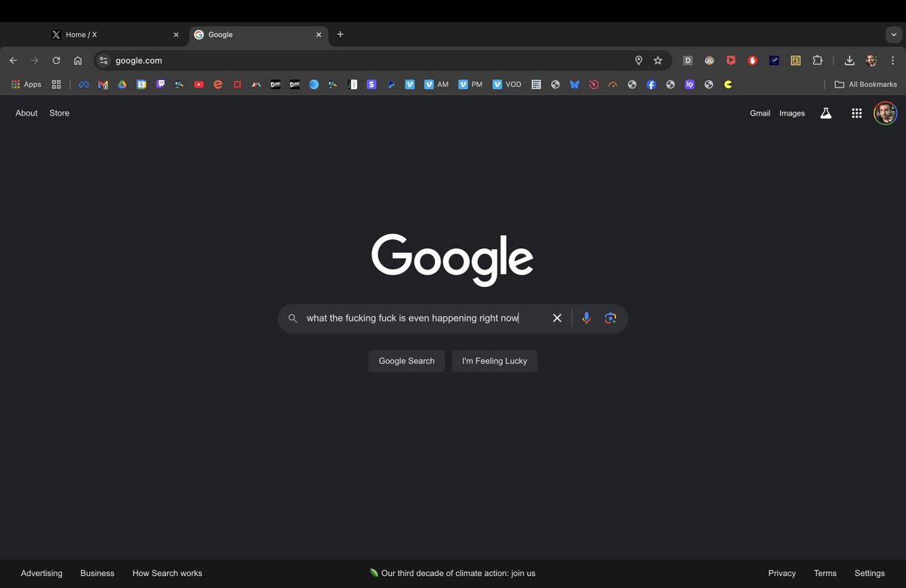Click the D extension icon

[x=688, y=60]
